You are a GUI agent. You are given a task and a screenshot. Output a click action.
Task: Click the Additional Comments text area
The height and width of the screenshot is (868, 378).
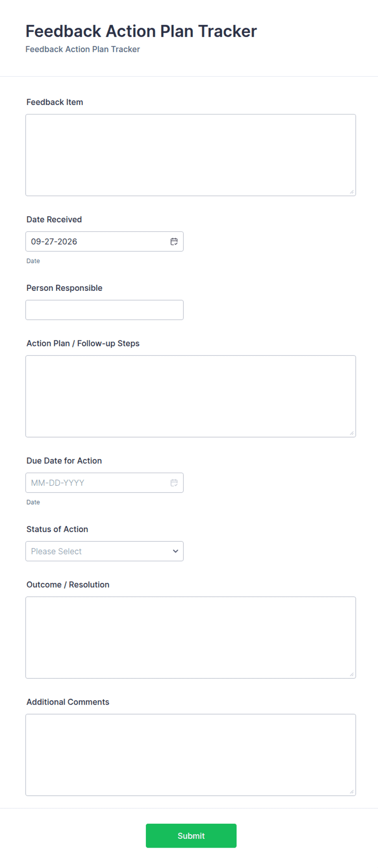191,755
